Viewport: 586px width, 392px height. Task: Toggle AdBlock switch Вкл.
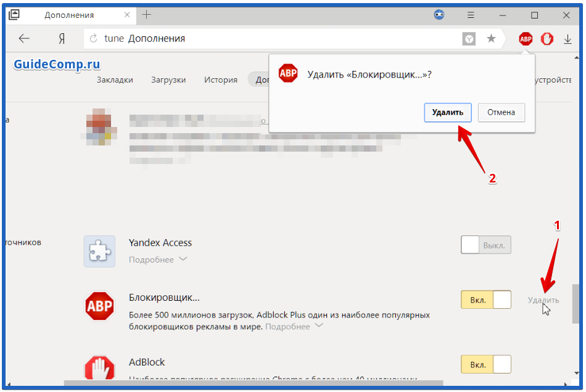tap(486, 364)
